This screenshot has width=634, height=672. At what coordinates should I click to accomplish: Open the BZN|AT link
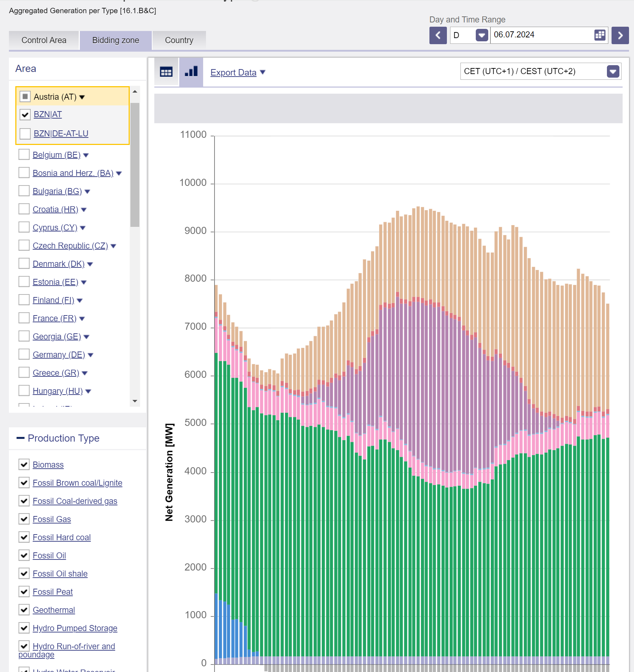pyautogui.click(x=48, y=114)
